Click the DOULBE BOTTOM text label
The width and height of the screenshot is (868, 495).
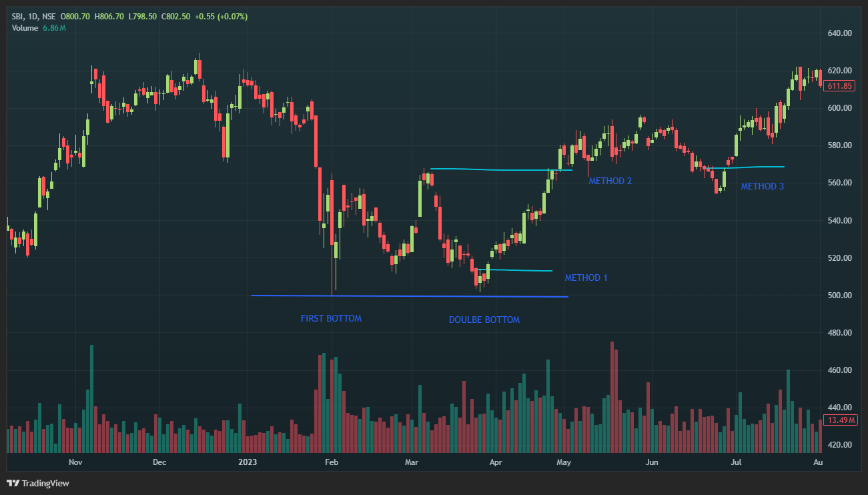tap(484, 320)
